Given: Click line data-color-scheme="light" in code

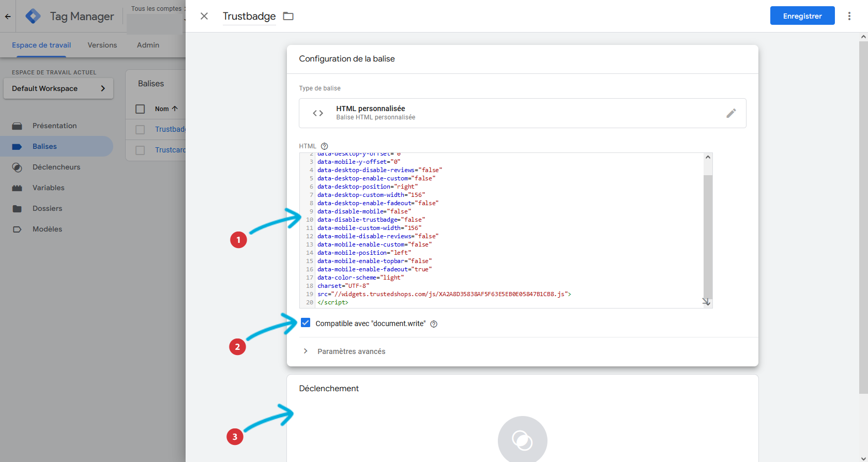Looking at the screenshot, I should tap(361, 278).
